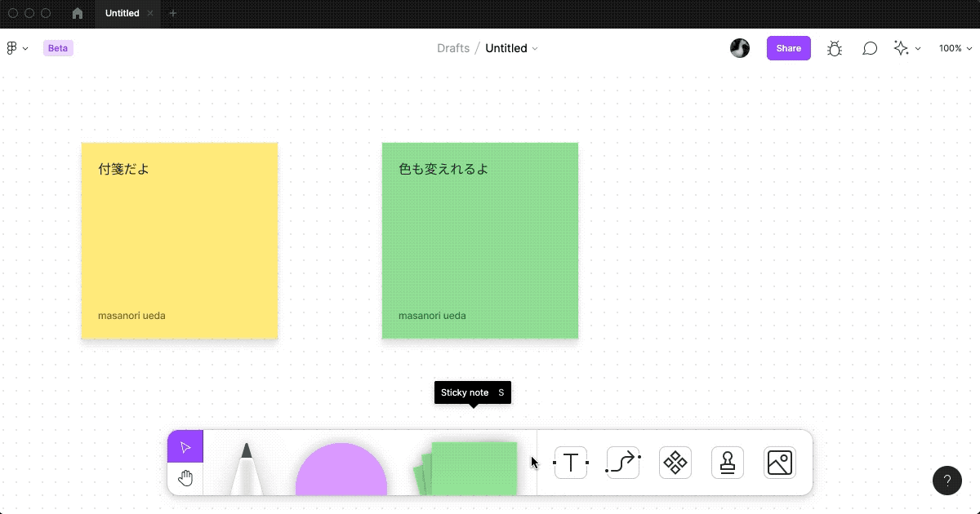
Task: Open a new tab
Action: 172,13
